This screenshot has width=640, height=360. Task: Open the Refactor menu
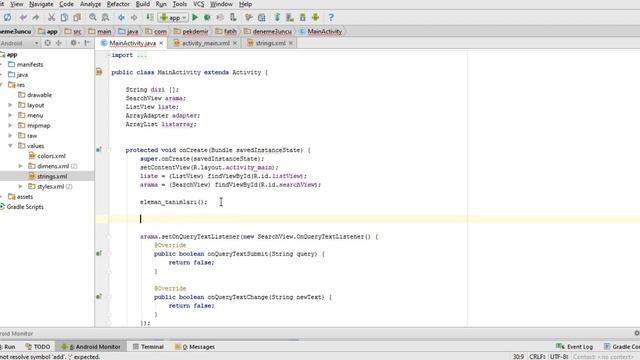118,4
